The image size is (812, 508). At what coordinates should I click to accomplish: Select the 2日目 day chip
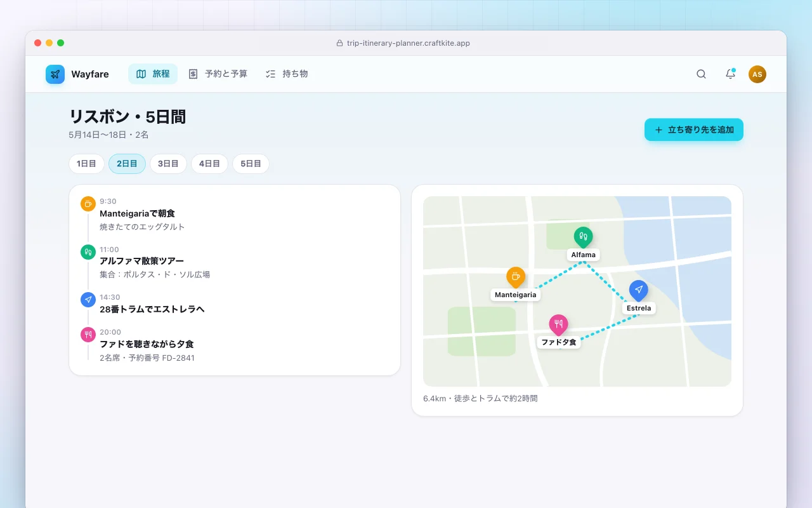(x=127, y=164)
